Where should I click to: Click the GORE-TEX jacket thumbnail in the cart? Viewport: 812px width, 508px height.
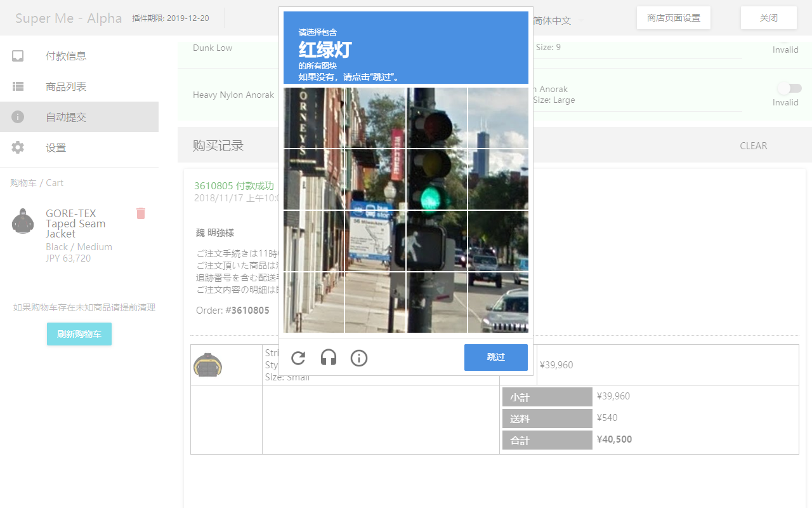(23, 221)
